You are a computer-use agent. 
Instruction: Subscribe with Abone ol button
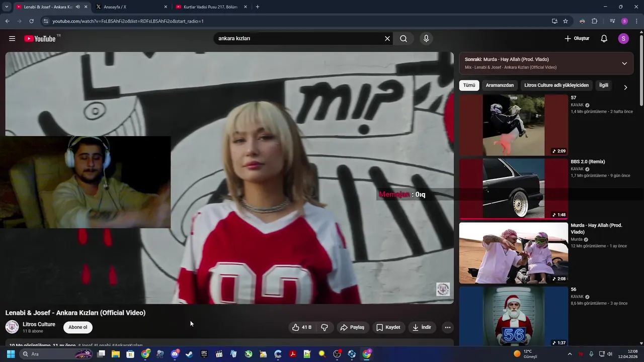pos(78,327)
